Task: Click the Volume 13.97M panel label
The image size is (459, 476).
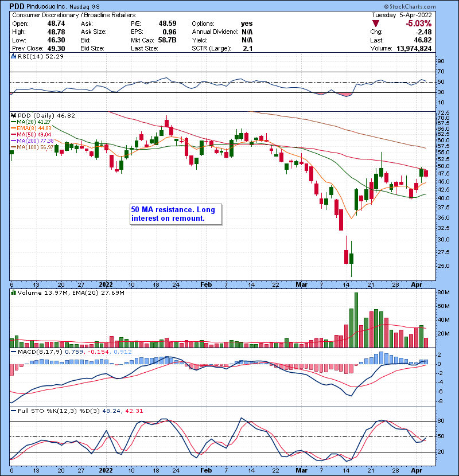Action: point(43,293)
